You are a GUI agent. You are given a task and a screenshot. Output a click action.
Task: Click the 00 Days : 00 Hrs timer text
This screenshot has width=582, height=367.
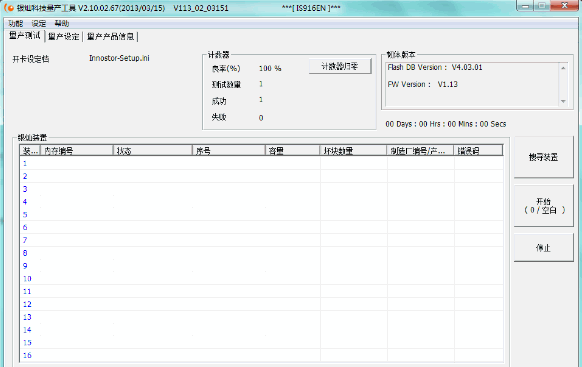445,124
